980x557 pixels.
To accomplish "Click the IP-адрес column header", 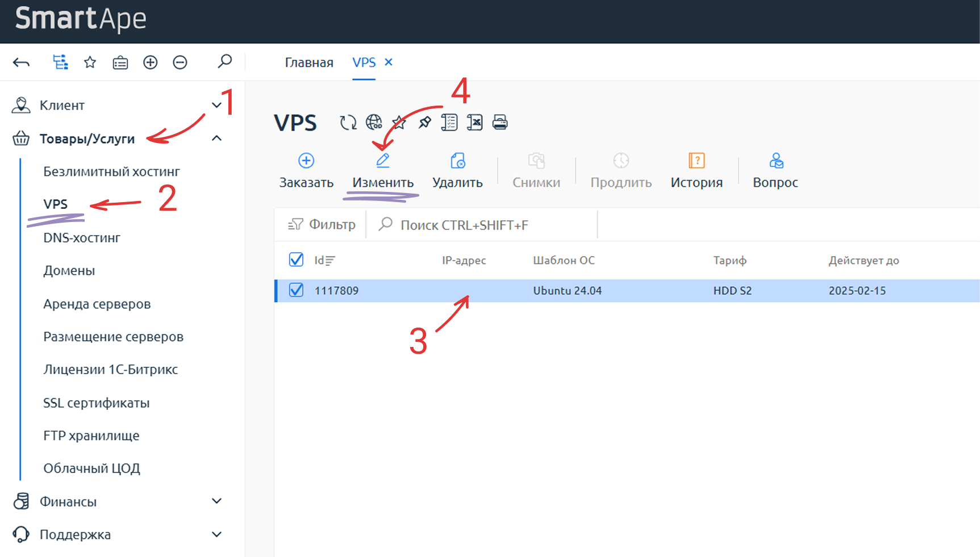I will click(x=464, y=261).
